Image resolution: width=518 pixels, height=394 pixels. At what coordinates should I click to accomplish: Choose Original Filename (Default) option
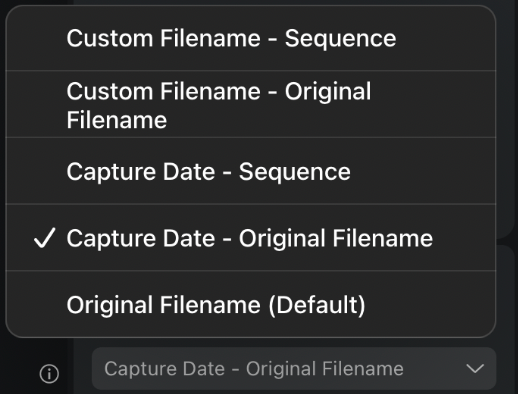[x=251, y=304]
